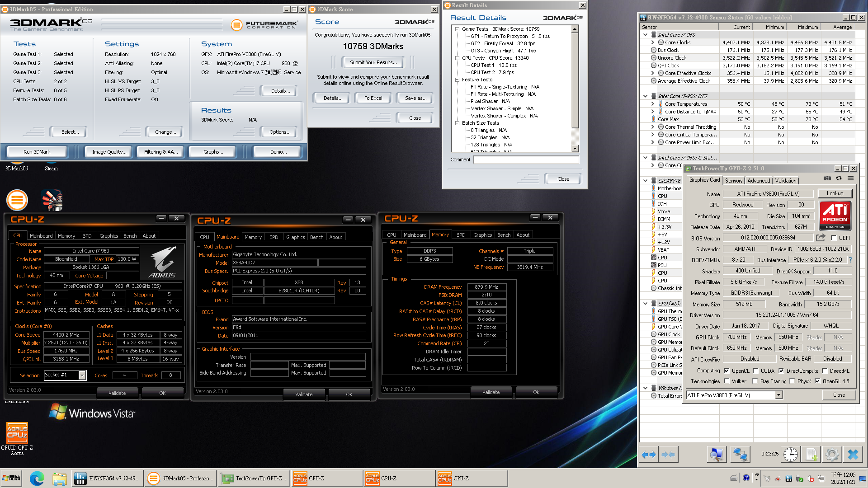Open File Explorer folder in taskbar
Viewport: 868px width, 488px height.
click(59, 478)
